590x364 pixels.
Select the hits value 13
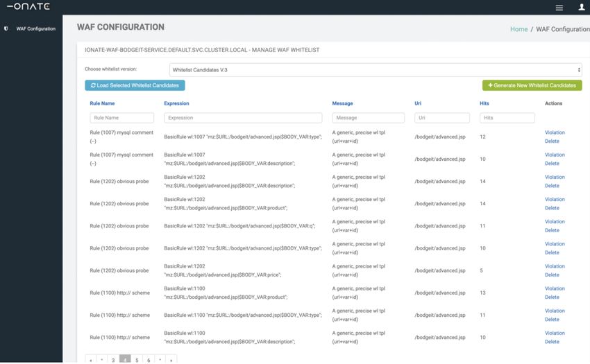pos(482,293)
